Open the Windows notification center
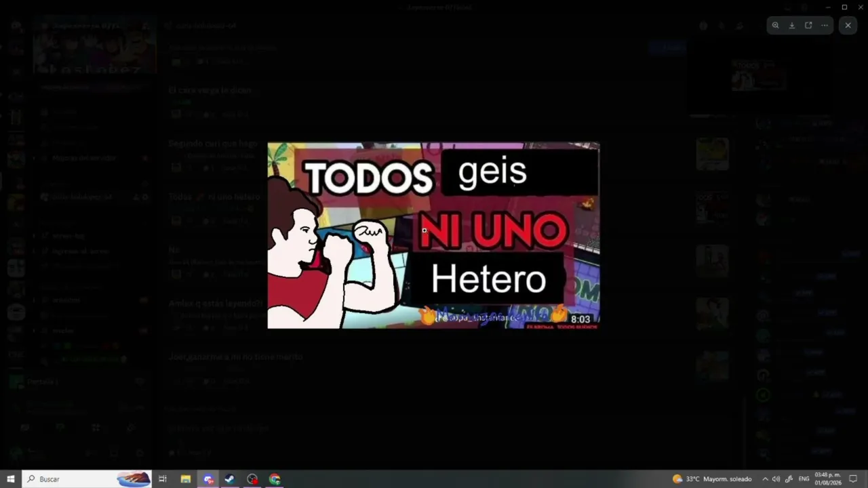Viewport: 868px width, 488px height. 854,479
